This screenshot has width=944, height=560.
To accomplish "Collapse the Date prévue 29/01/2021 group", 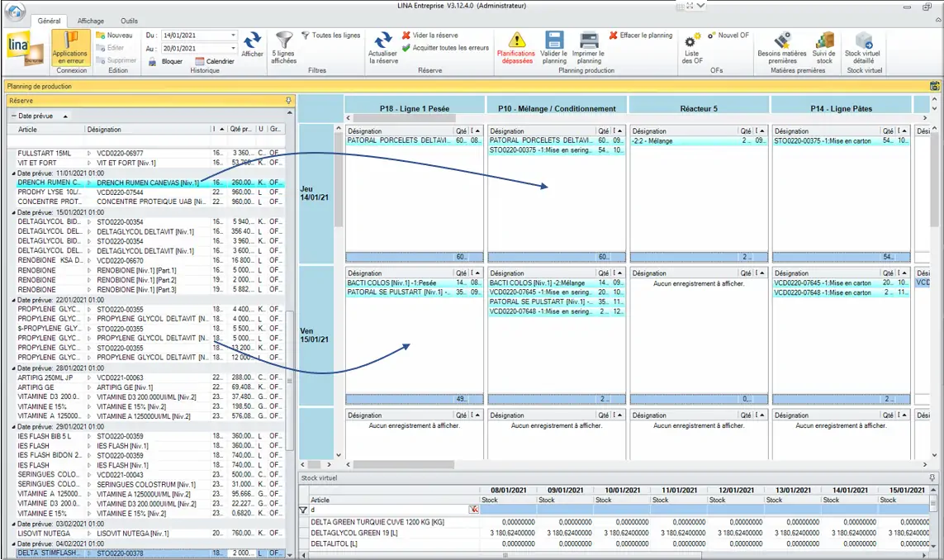I will 14,426.
